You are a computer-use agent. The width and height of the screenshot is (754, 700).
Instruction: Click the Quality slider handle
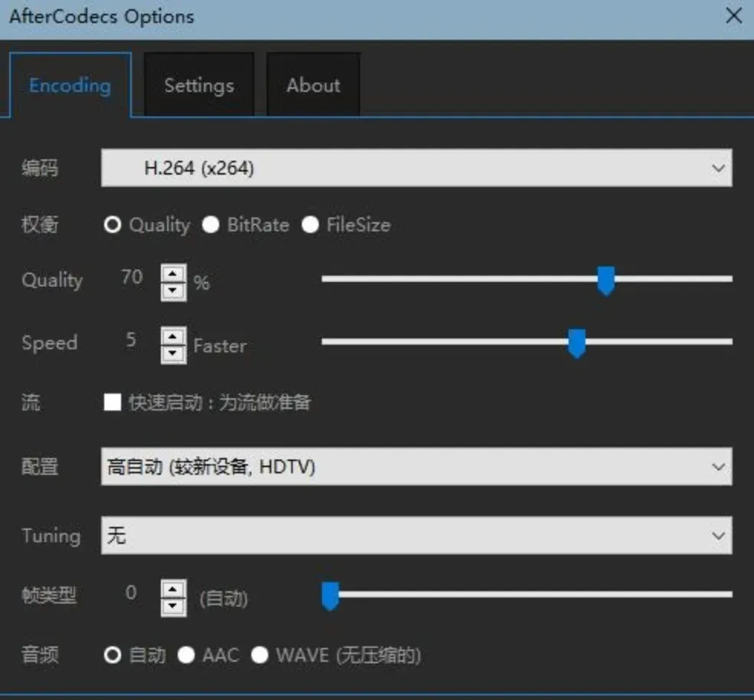point(606,280)
